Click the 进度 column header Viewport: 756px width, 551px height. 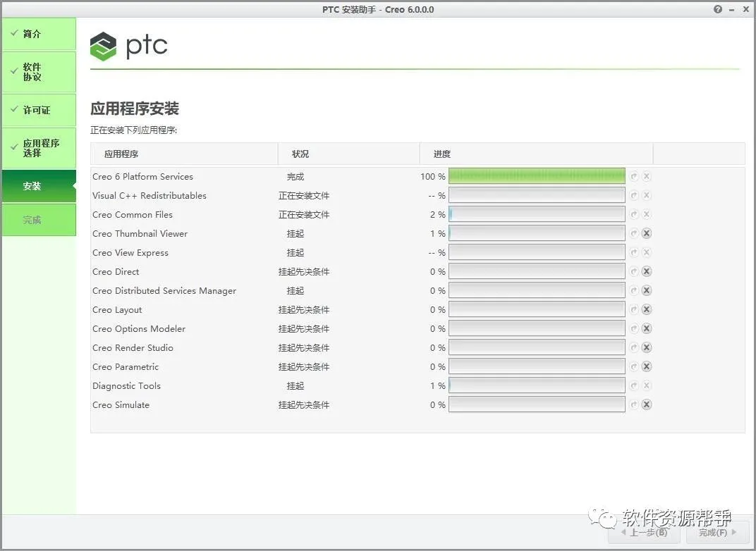[536, 154]
